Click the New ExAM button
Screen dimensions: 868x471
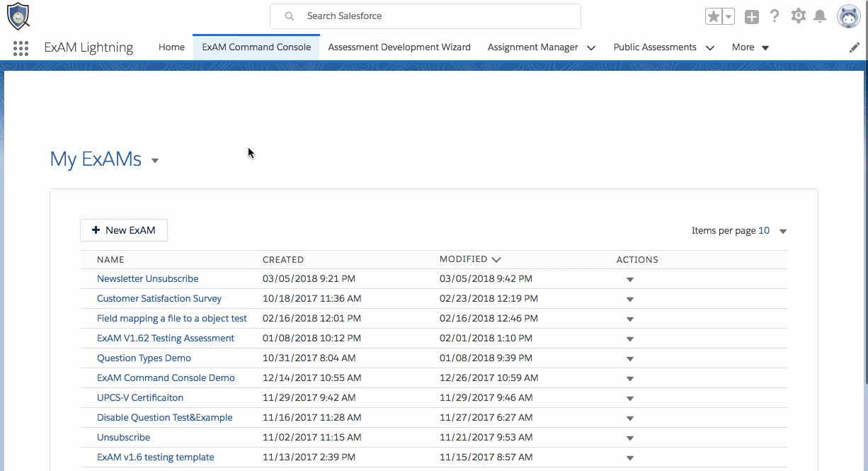[x=124, y=230]
